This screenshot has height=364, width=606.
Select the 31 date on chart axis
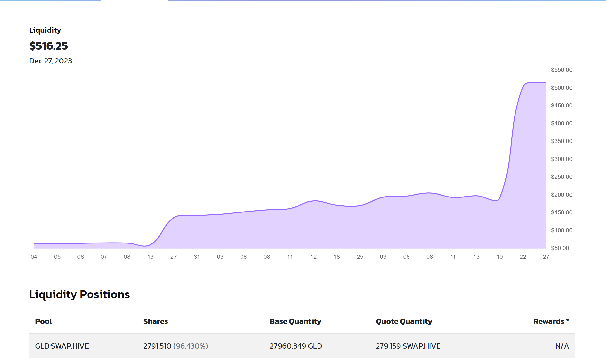[197, 257]
